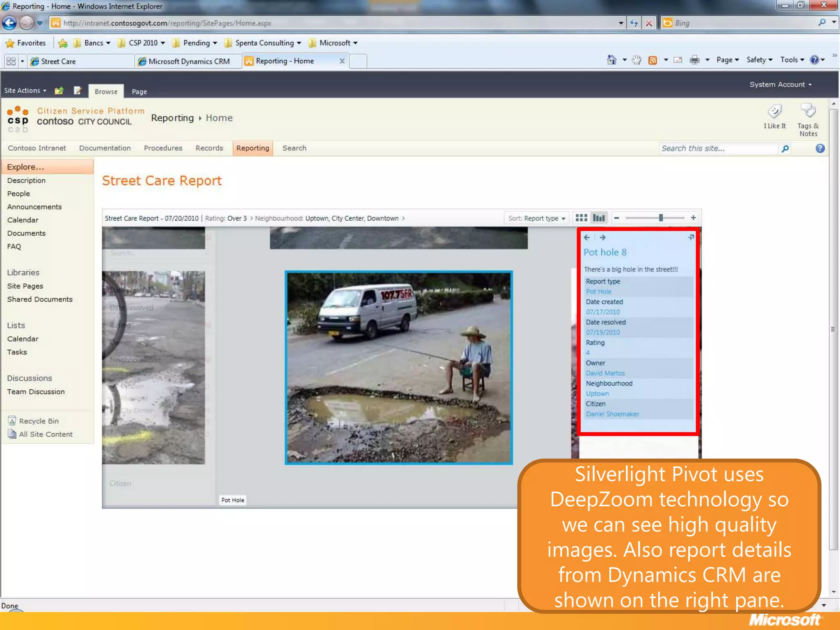
Task: Collapse the details pane using the corner icon
Action: pos(691,237)
